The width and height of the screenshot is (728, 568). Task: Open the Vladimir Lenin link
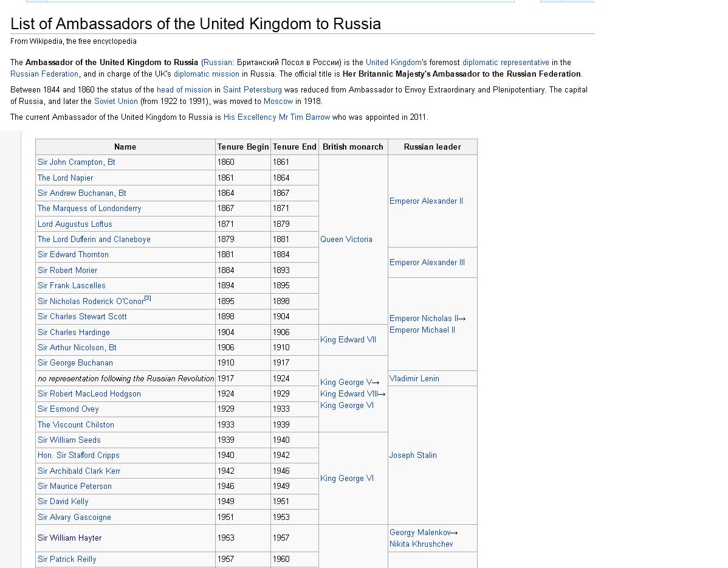[x=414, y=379]
